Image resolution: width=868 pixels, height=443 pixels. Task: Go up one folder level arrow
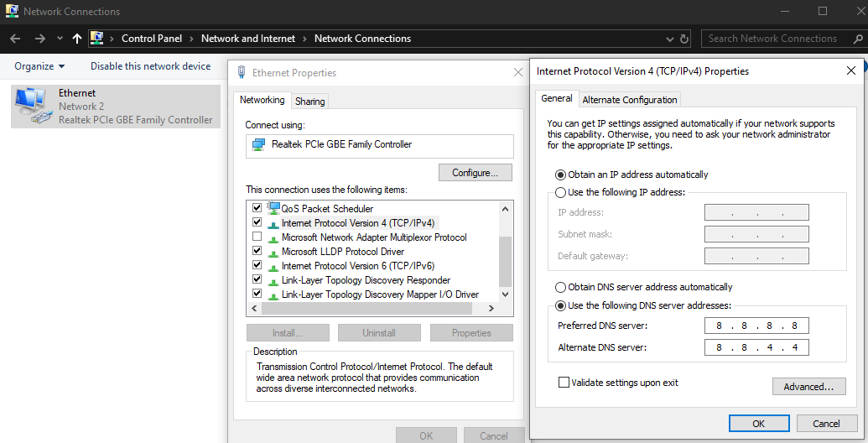(77, 39)
